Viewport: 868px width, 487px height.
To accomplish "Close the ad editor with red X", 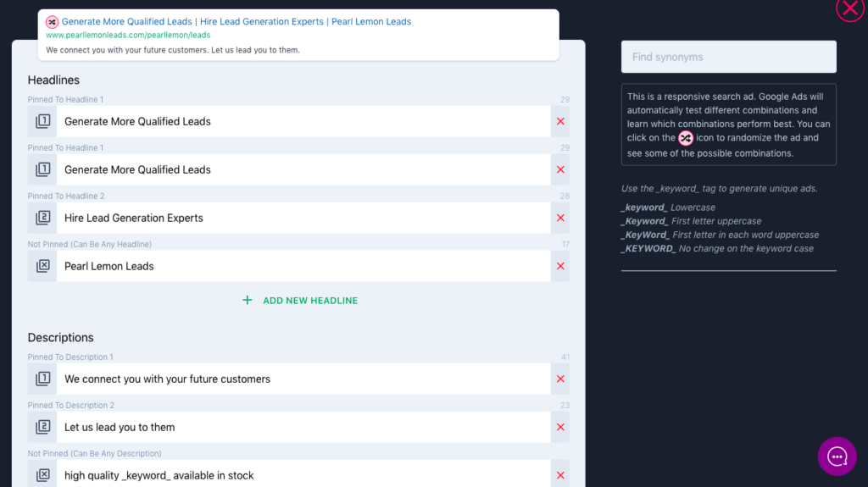I will (850, 8).
